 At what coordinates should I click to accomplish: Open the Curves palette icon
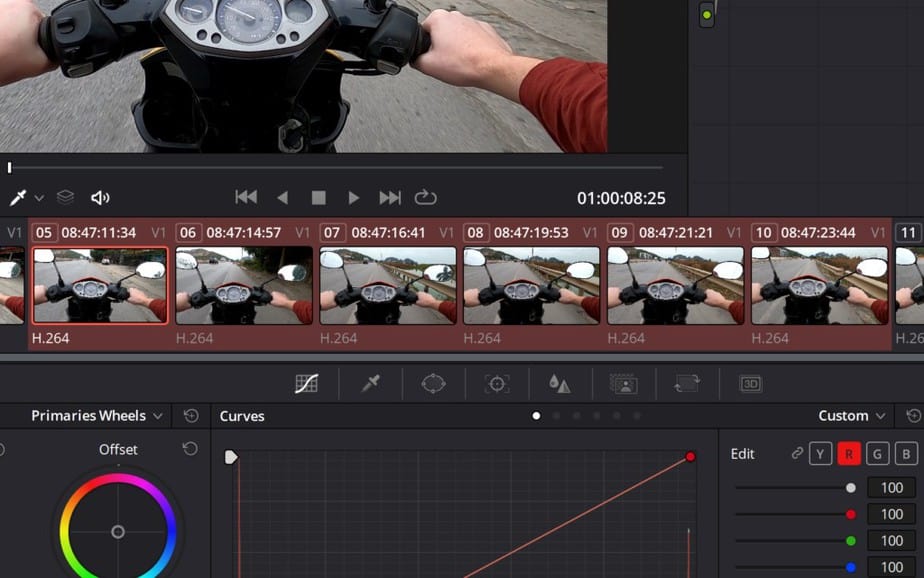[x=306, y=384]
